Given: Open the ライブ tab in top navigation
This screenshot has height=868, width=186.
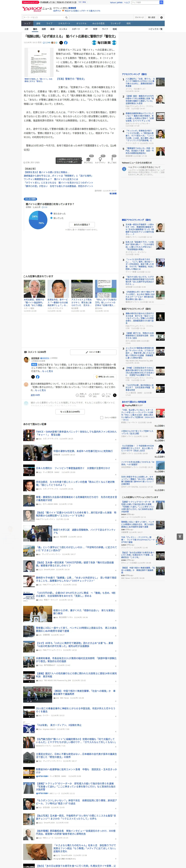Looking at the screenshot, I should 49,24.
